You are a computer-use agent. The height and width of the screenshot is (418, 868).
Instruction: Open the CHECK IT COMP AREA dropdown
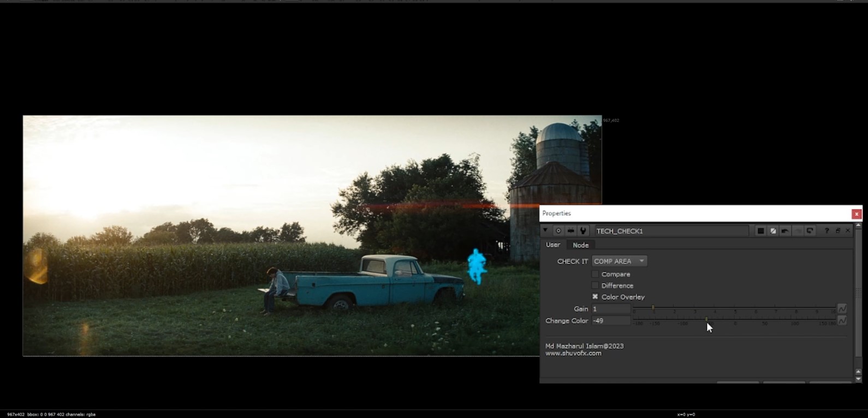pyautogui.click(x=619, y=261)
